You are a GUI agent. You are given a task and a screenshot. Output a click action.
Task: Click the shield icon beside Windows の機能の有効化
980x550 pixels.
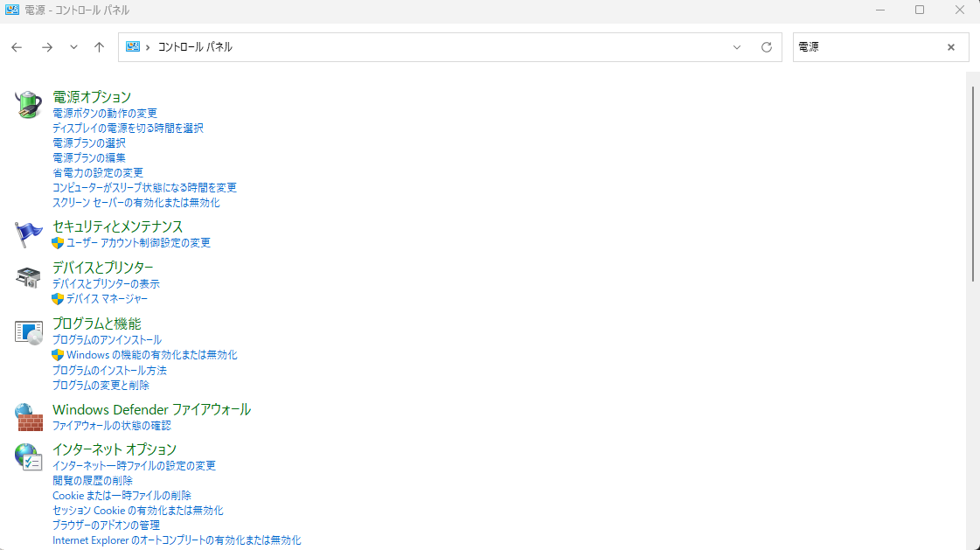[x=58, y=355]
